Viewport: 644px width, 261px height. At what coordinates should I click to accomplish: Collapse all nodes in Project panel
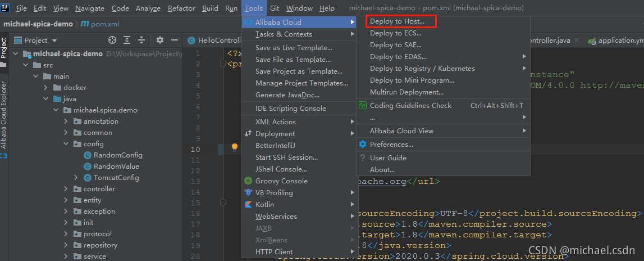pyautogui.click(x=141, y=40)
